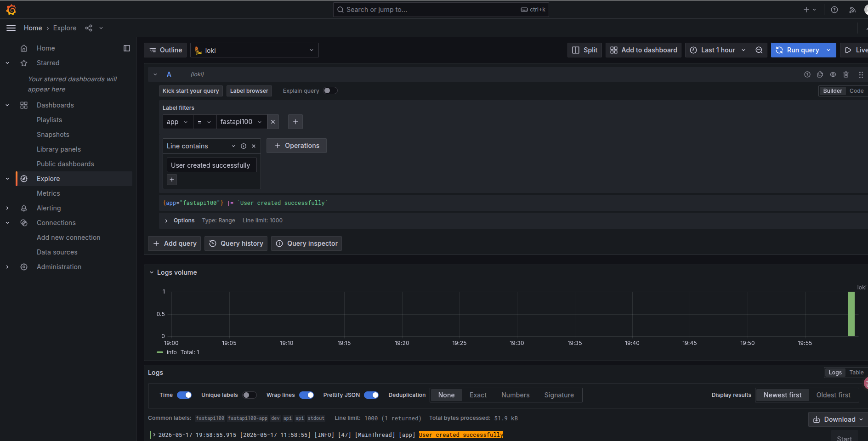This screenshot has width=868, height=441.
Task: Show query A help icon
Action: (x=807, y=74)
